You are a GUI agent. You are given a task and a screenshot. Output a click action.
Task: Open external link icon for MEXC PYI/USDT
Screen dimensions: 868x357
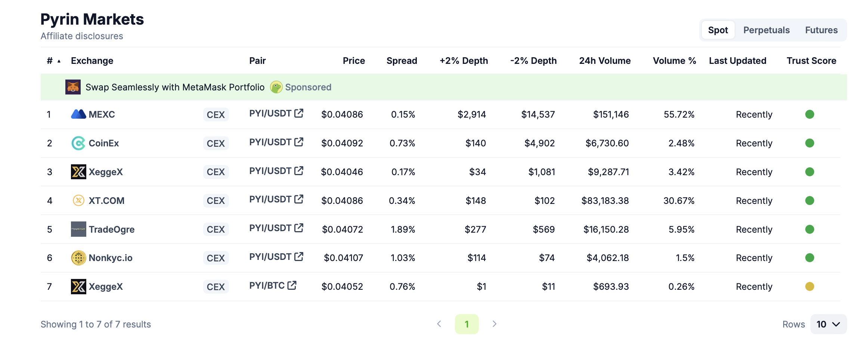tap(299, 113)
